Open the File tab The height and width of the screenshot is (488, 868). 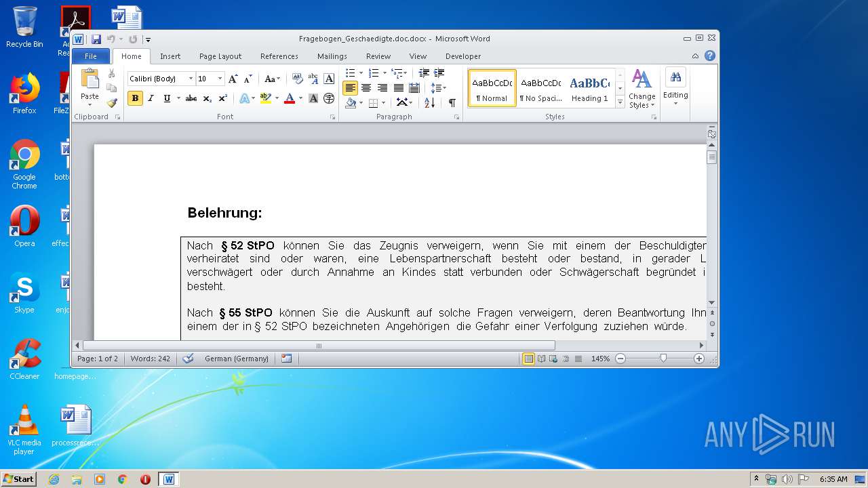pos(90,56)
